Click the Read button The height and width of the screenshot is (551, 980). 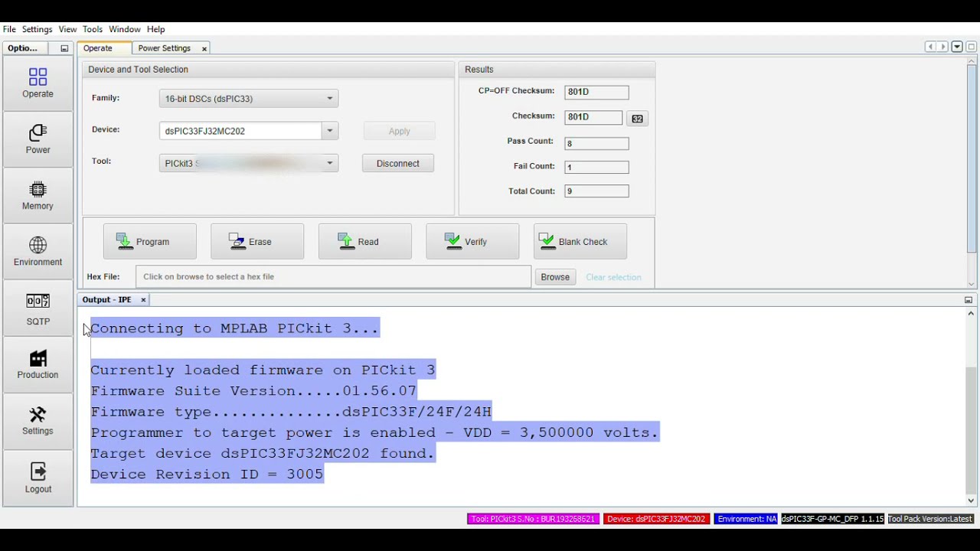(365, 242)
